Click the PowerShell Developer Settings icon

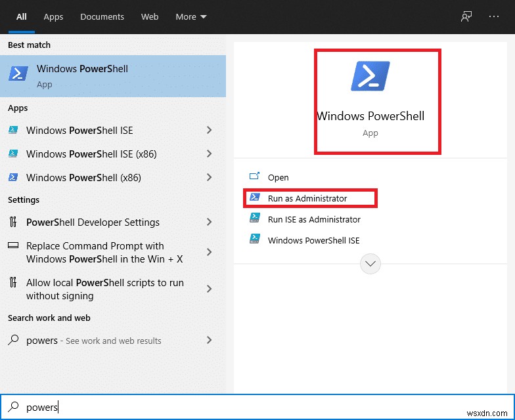(13, 222)
